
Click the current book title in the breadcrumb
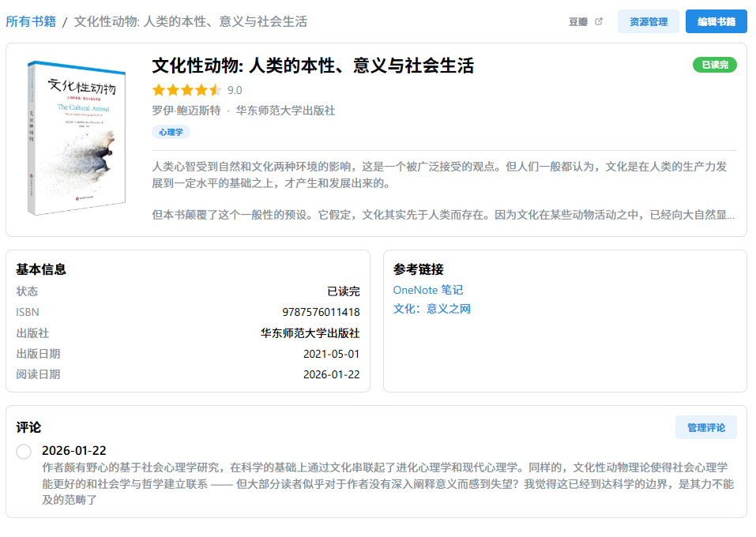click(x=190, y=21)
